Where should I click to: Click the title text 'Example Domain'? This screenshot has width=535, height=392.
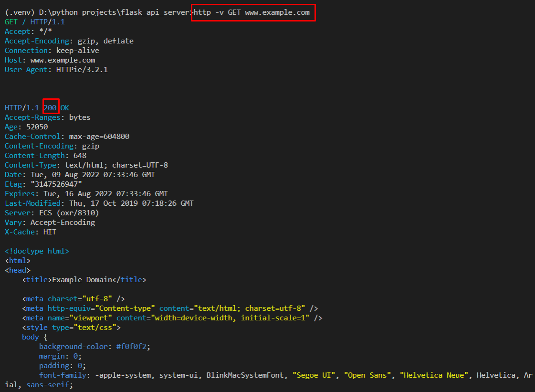click(82, 280)
